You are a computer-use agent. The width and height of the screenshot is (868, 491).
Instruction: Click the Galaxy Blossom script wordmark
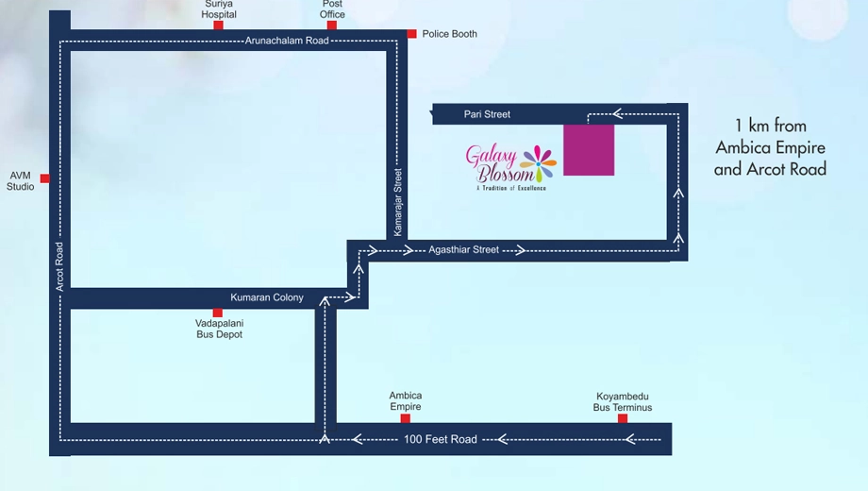click(498, 163)
